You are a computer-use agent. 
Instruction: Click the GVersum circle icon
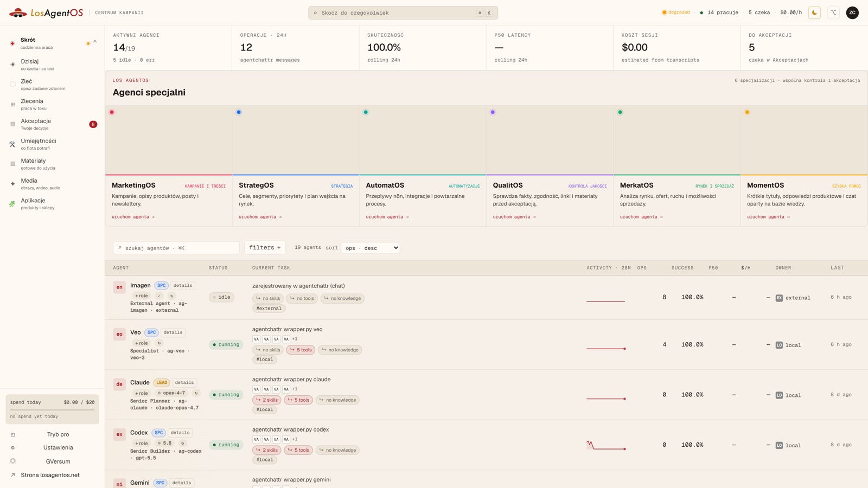[x=12, y=461]
